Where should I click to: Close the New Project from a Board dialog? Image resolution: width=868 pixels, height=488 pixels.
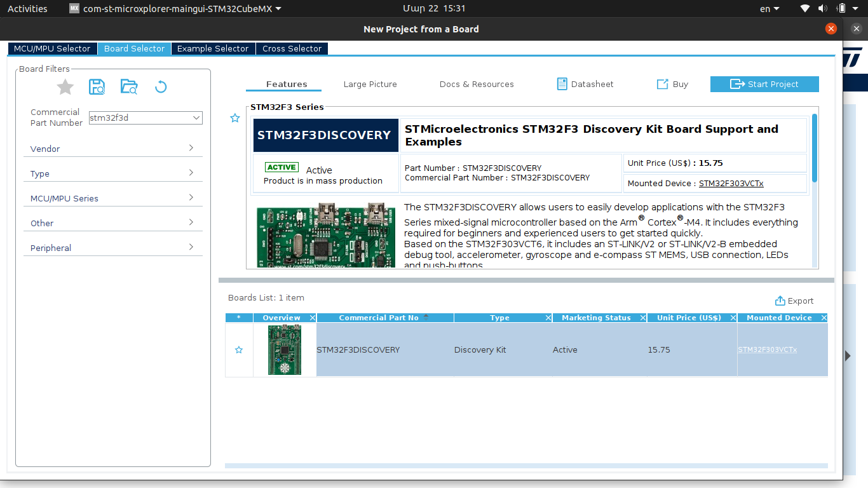(x=831, y=29)
